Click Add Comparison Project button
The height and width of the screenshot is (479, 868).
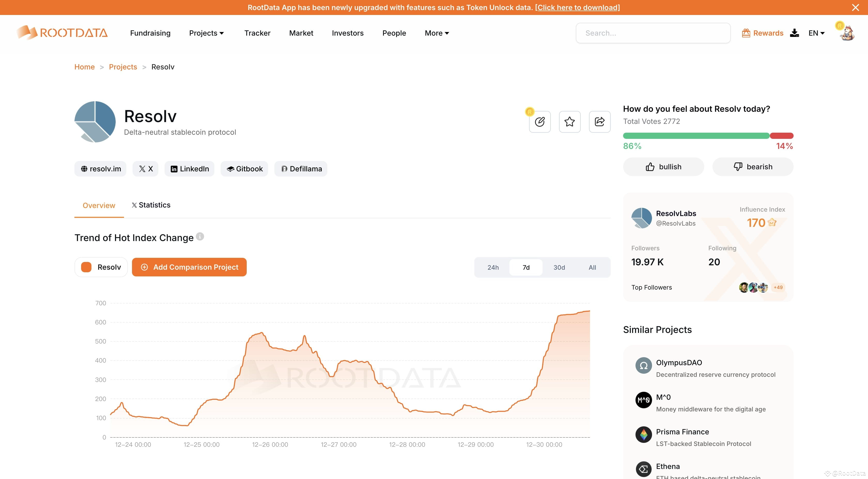coord(189,267)
